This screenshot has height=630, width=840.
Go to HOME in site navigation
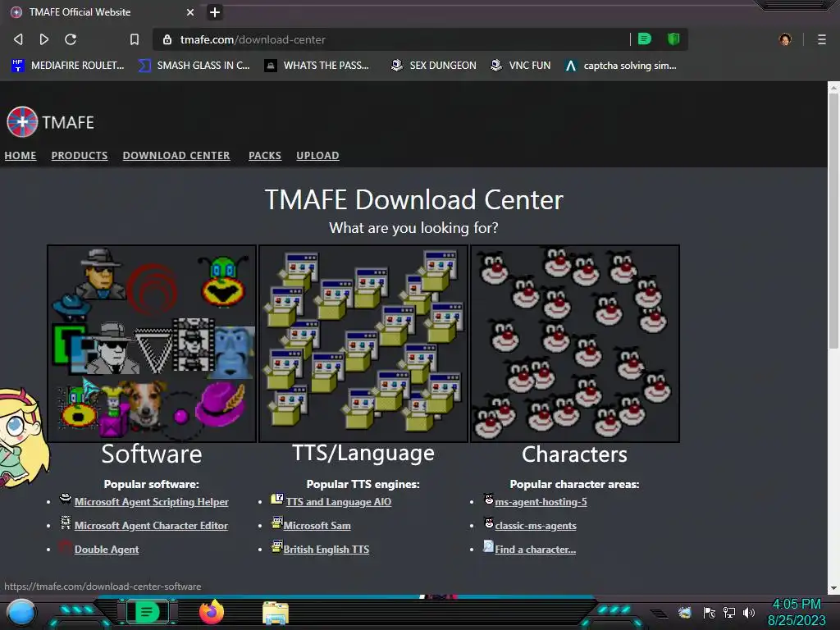(21, 155)
